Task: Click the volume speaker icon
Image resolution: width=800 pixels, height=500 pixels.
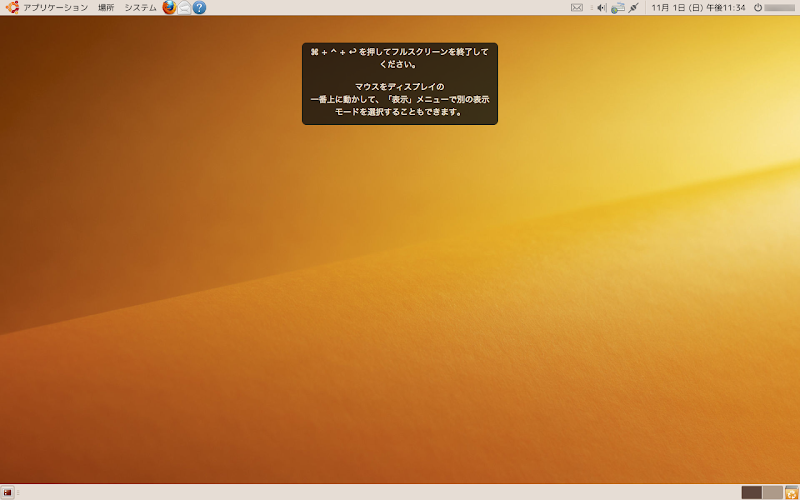Action: (x=601, y=8)
